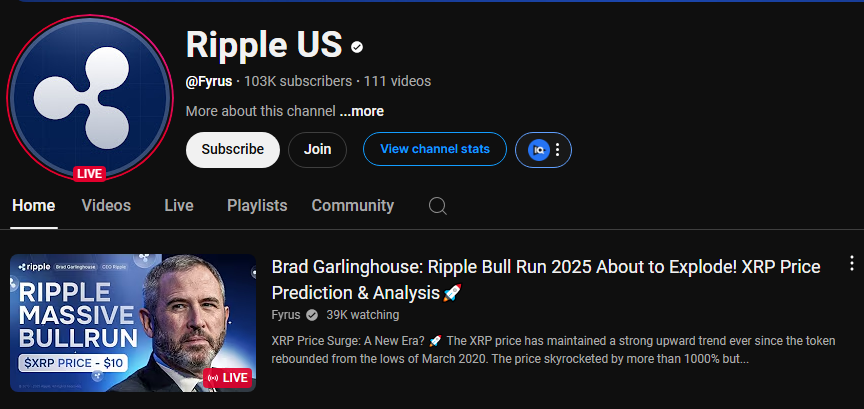
Task: Open the three-dot menu in the vidIQ pill
Action: tap(558, 149)
